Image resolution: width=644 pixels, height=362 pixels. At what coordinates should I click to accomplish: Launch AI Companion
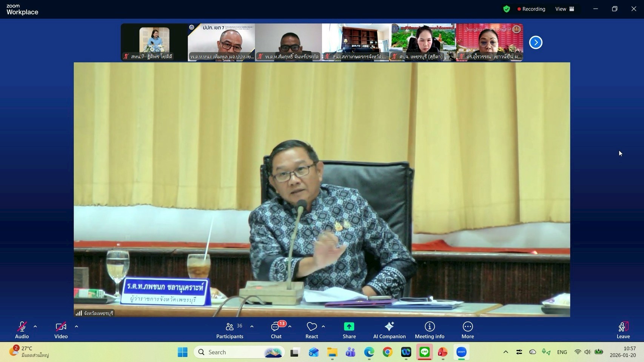point(389,330)
